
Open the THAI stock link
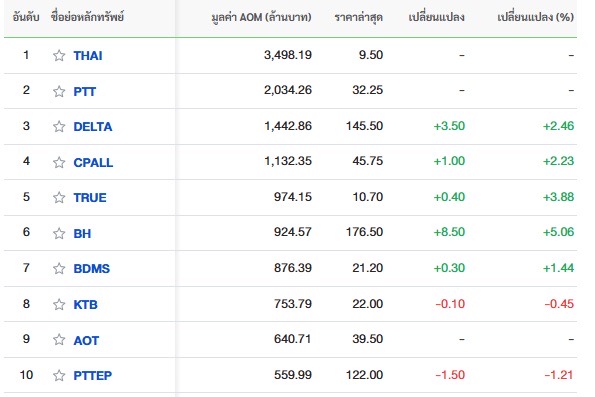(88, 56)
